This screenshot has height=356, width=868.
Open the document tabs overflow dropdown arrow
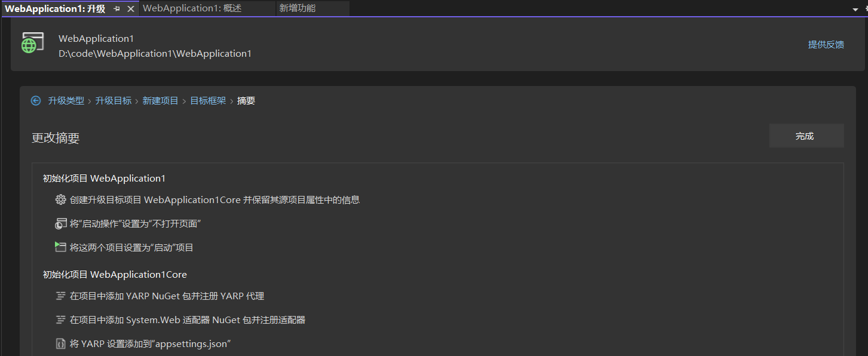855,10
